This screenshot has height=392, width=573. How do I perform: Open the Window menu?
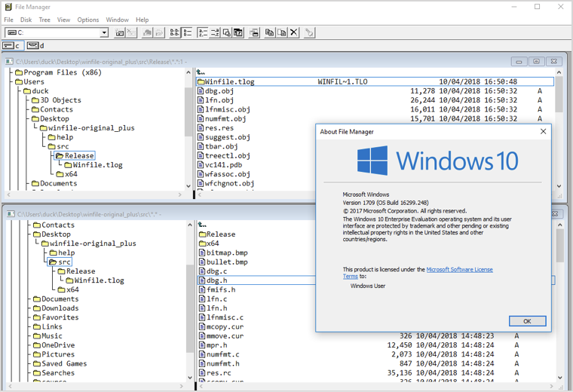117,20
